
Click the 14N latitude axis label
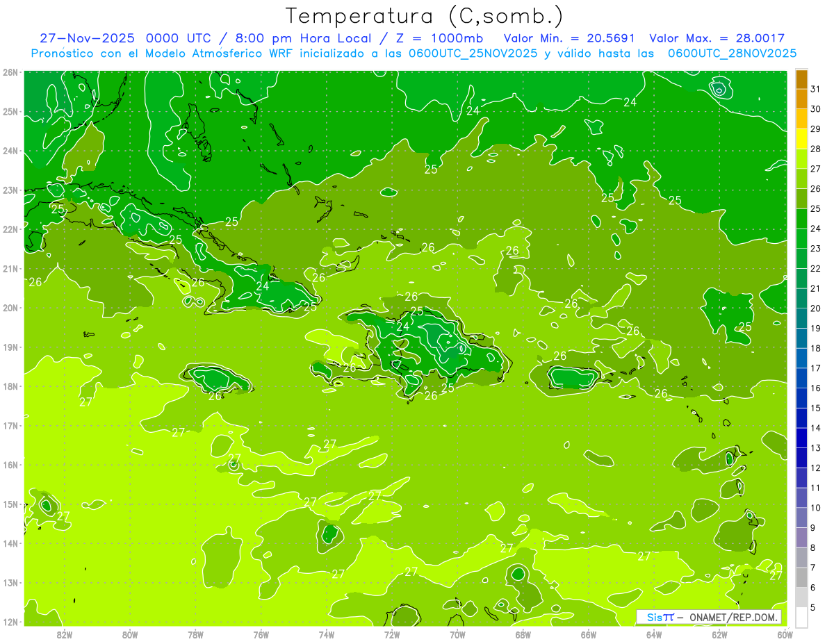coord(10,543)
